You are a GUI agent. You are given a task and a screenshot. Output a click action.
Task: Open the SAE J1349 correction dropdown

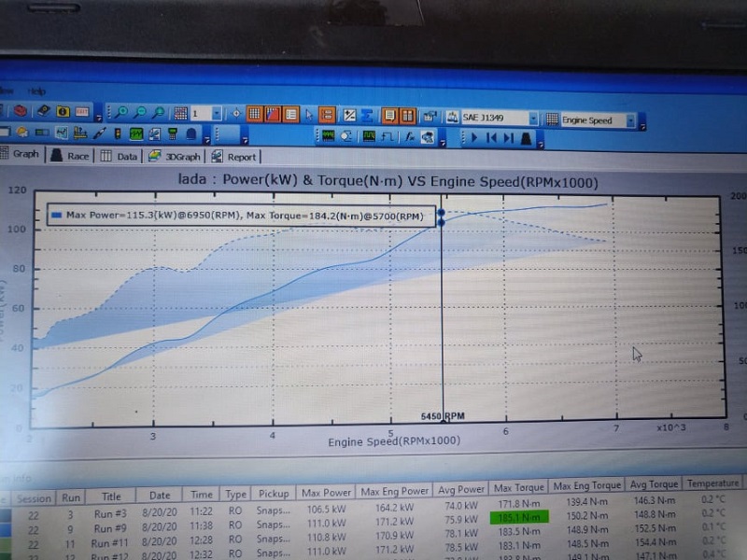533,119
